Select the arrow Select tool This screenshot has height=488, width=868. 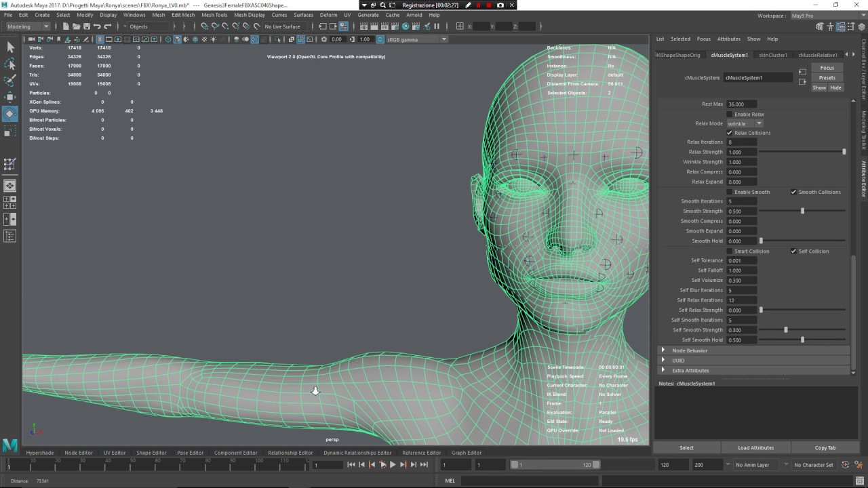click(x=10, y=47)
